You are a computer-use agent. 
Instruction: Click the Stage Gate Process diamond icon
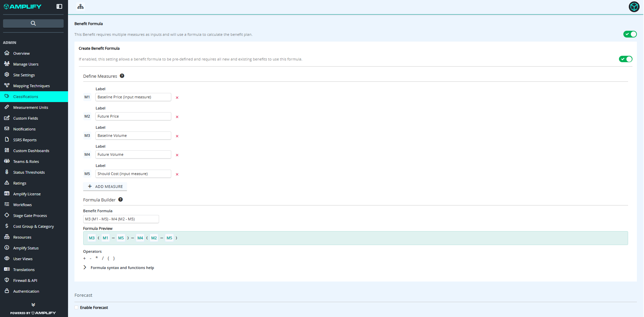point(7,215)
